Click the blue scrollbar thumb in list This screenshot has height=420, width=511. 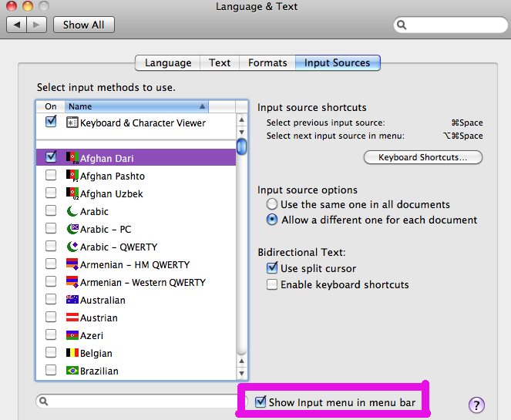point(241,146)
